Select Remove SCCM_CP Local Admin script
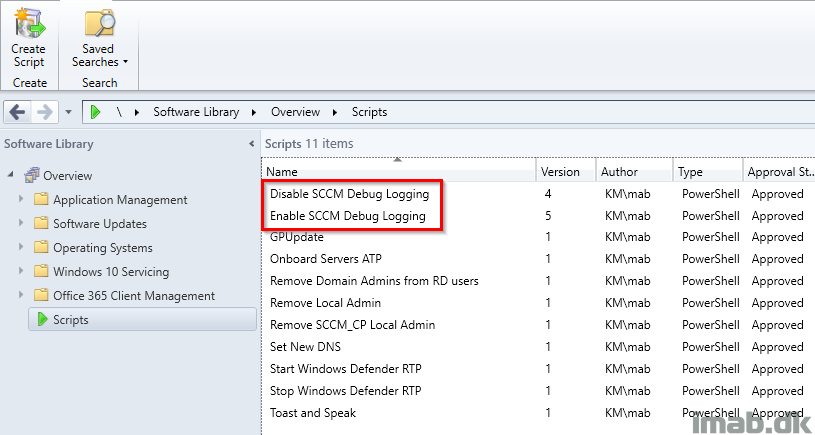 point(352,325)
